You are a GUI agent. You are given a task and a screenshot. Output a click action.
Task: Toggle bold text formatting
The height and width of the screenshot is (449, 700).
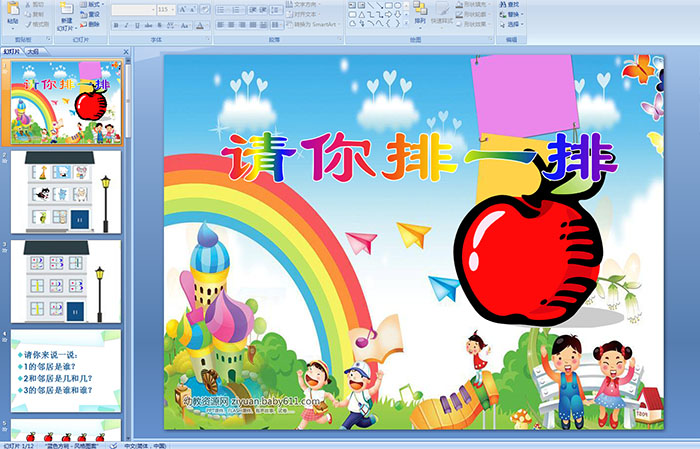(x=114, y=25)
